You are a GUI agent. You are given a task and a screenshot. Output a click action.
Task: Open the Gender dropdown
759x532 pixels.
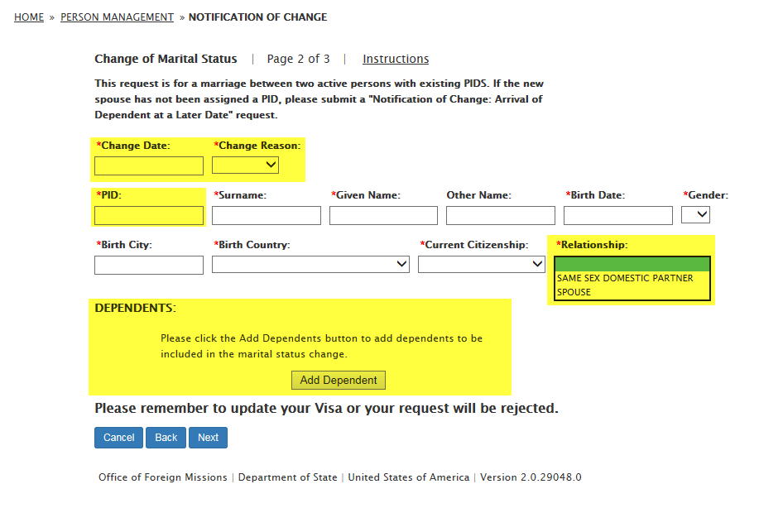tap(695, 215)
